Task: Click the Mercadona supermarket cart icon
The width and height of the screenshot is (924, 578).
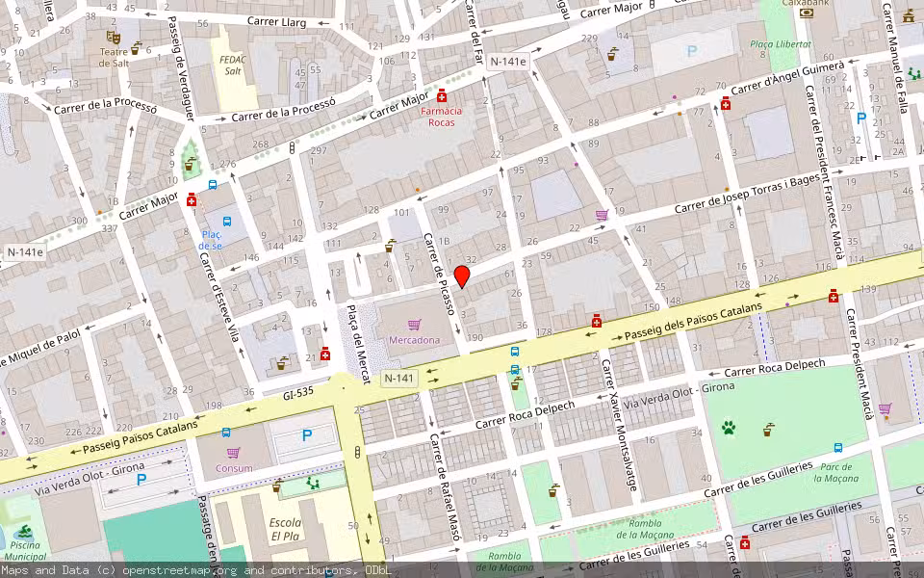Action: point(415,326)
